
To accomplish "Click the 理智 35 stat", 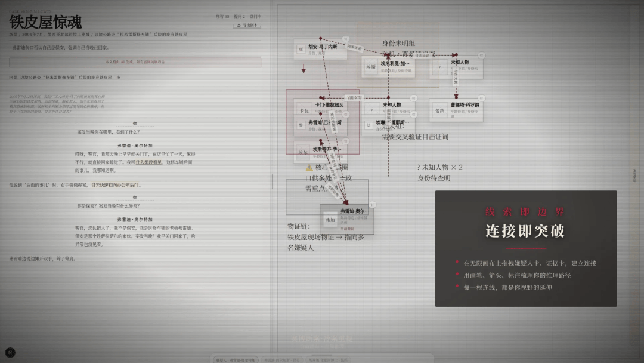I will (x=222, y=17).
